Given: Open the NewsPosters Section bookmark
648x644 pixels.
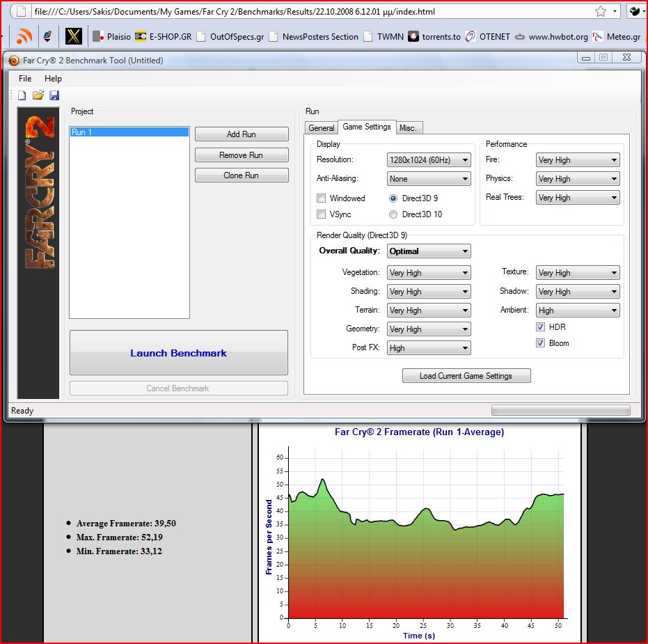Looking at the screenshot, I should (314, 37).
